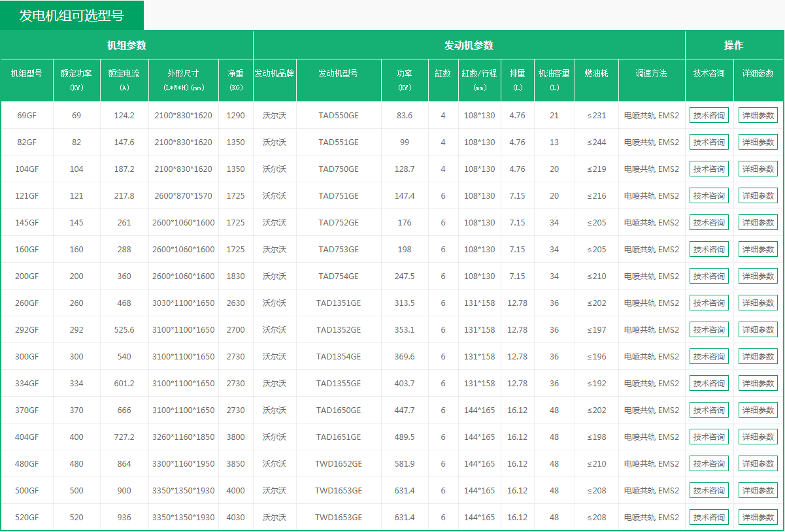Open 详细参数 for 300GF row
785x532 pixels.
pos(758,357)
